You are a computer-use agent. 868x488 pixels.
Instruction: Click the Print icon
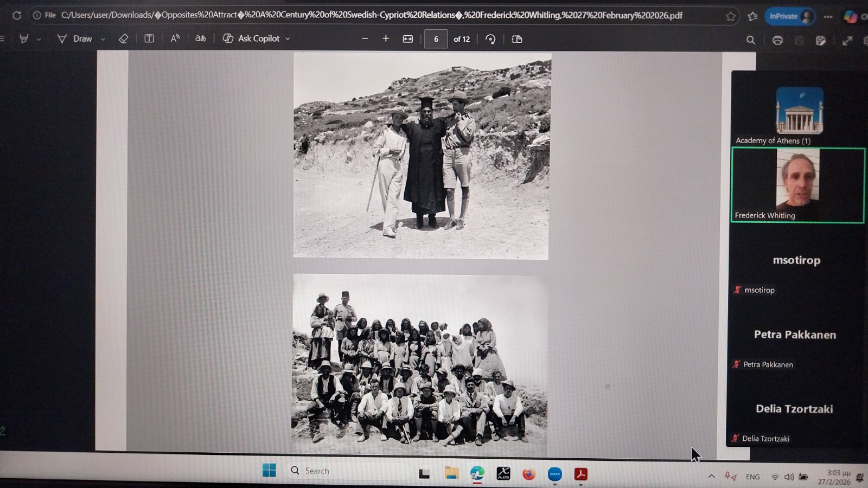pos(777,40)
